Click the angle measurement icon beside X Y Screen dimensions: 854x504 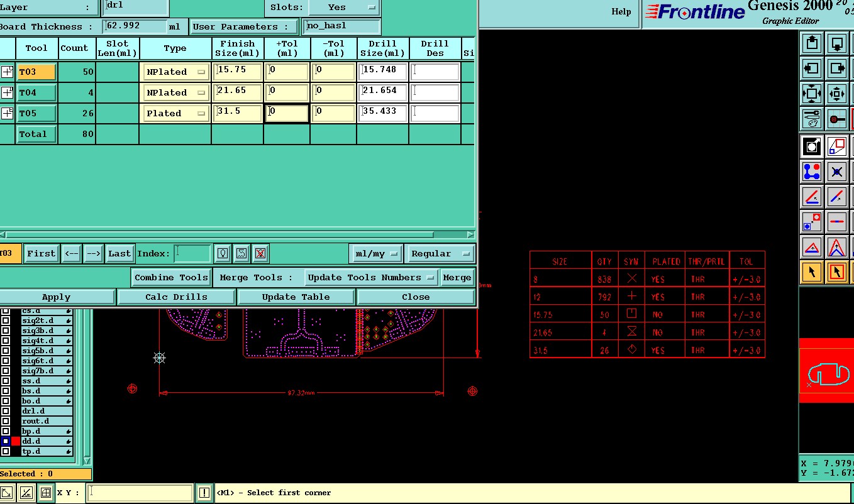pos(26,493)
